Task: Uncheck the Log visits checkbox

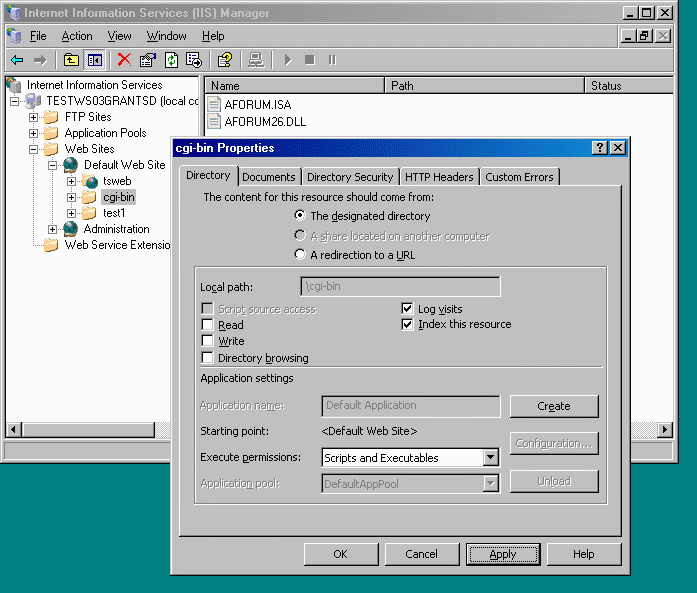Action: [x=407, y=309]
